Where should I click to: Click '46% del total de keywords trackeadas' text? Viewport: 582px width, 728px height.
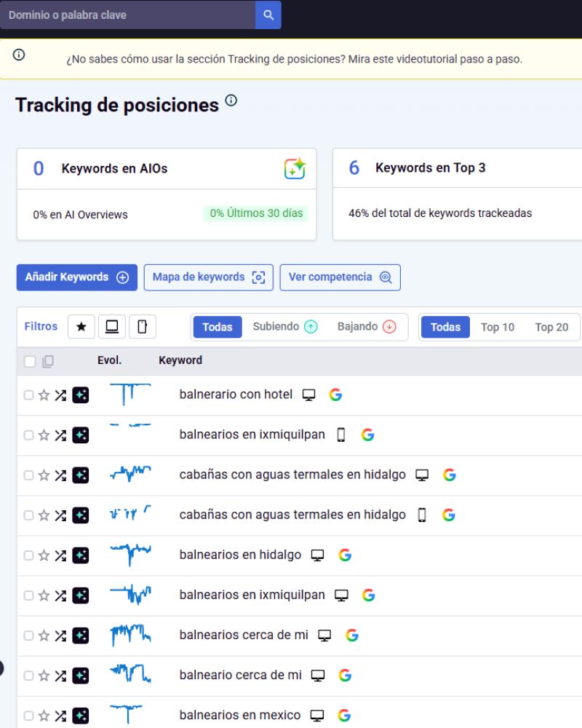(x=440, y=213)
